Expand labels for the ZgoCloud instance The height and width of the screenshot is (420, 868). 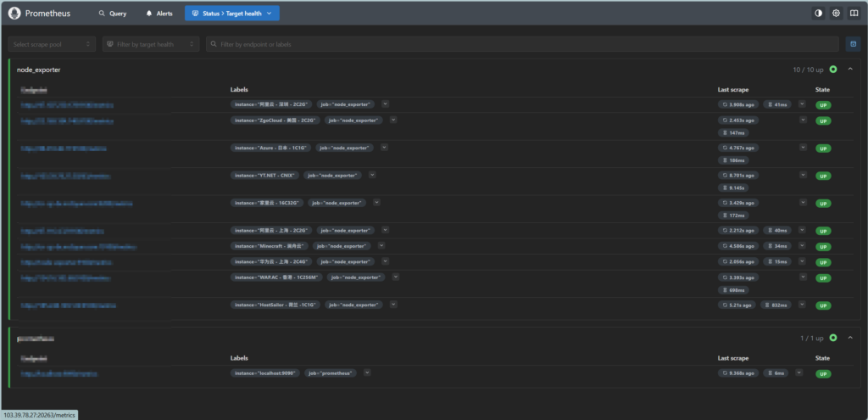(x=393, y=120)
